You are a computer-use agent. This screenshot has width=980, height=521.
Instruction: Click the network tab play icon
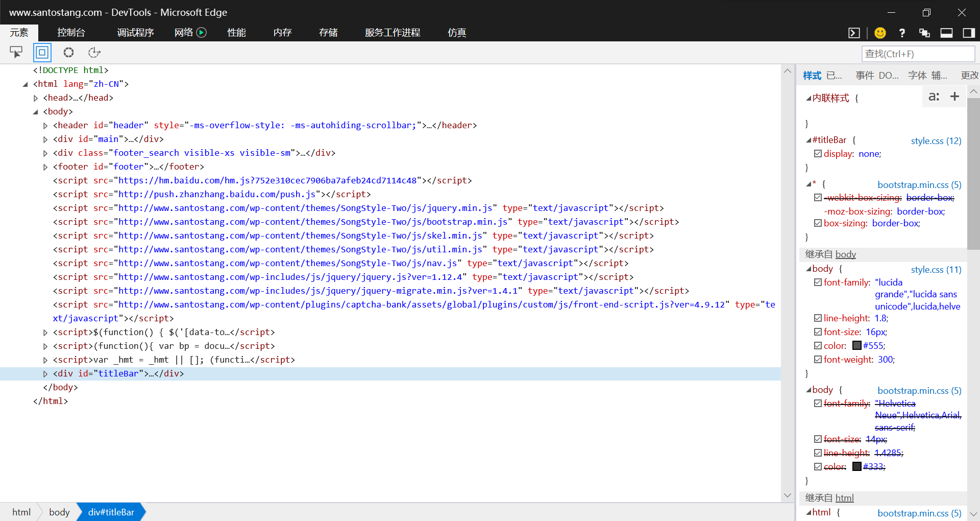[202, 32]
